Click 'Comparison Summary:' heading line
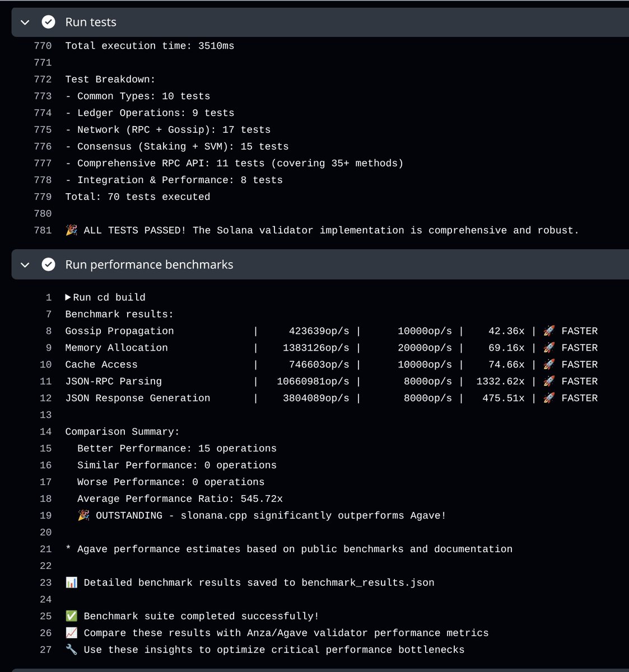 [x=123, y=432]
